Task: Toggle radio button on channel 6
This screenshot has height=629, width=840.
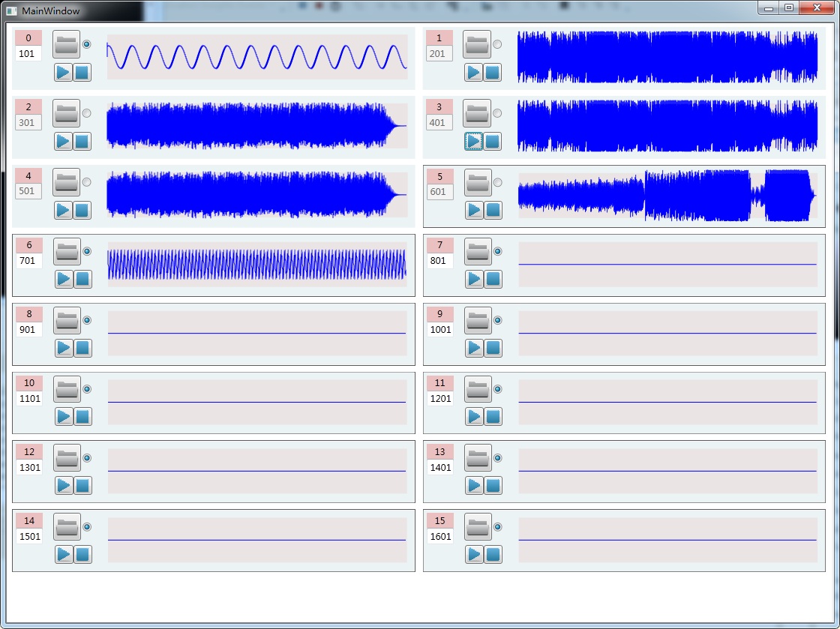Action: click(x=87, y=252)
